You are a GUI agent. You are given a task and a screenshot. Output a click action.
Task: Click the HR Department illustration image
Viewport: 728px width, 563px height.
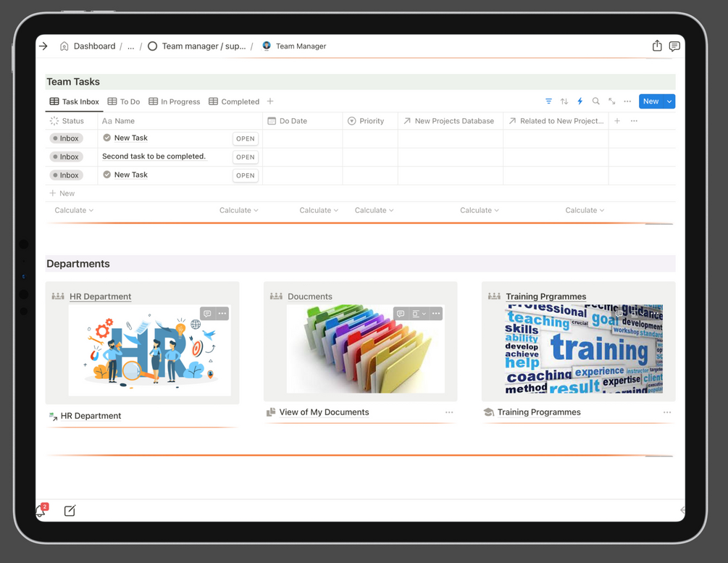click(x=149, y=350)
